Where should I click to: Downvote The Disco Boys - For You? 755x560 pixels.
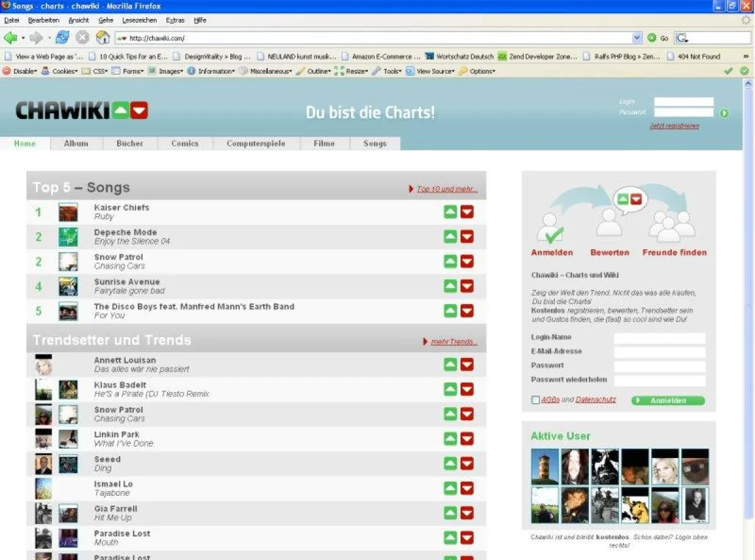(x=467, y=311)
